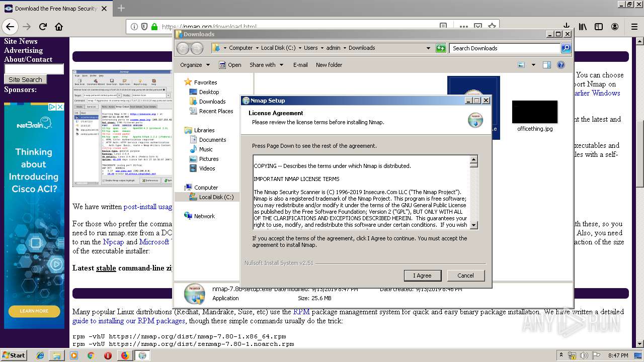This screenshot has height=362, width=644.
Task: Open the new tab plus button
Action: (121, 8)
